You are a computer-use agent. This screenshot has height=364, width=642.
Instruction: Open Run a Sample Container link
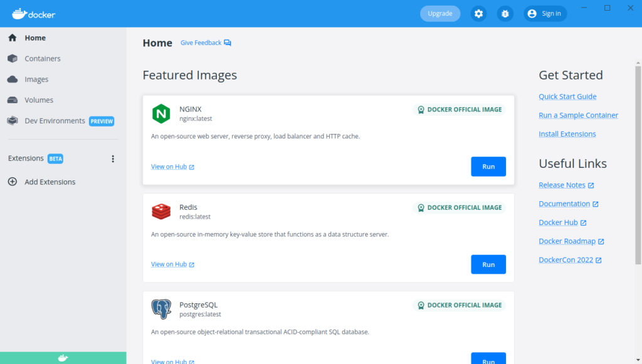click(578, 115)
